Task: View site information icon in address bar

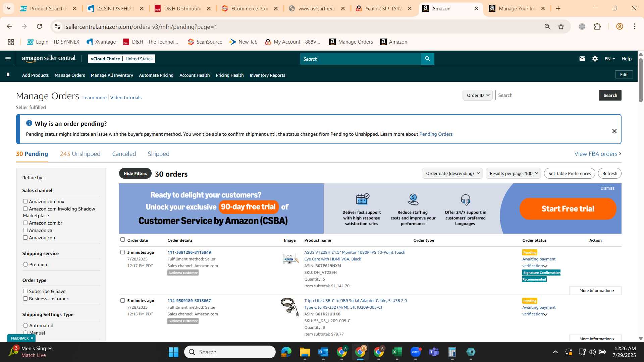Action: pyautogui.click(x=57, y=26)
